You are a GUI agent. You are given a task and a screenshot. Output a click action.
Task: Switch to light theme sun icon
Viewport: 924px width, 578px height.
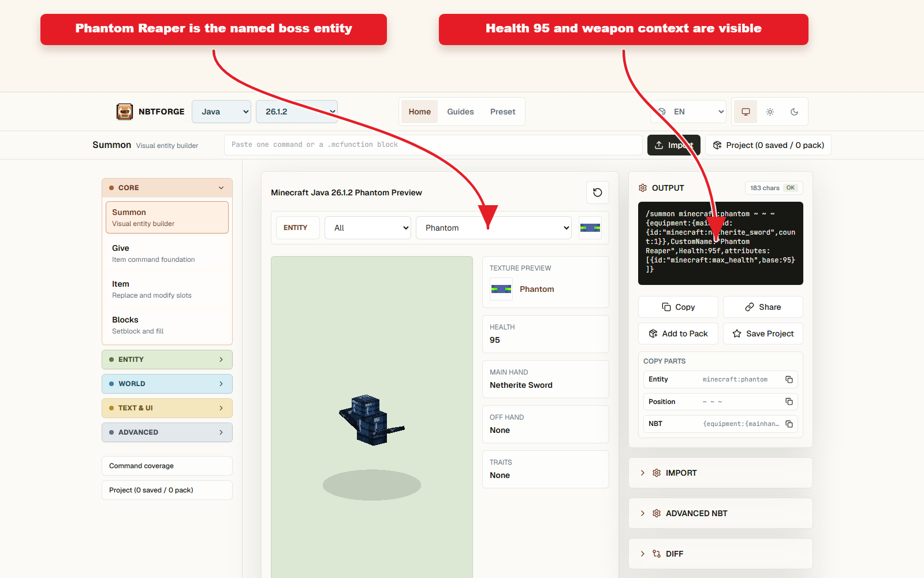coord(770,112)
